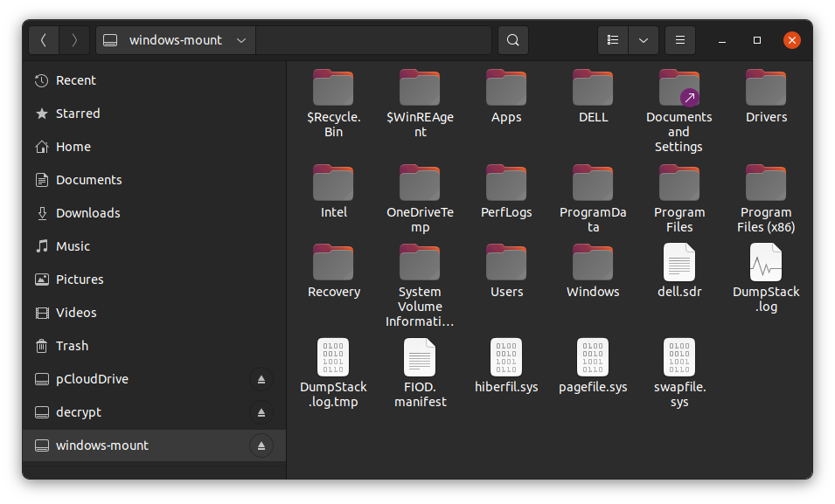Click the search magnifier icon
Screen dimensions: 835x504
coord(513,40)
